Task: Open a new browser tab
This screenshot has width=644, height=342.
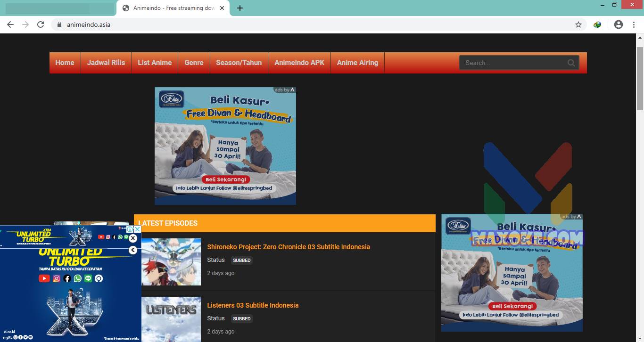Action: click(239, 8)
